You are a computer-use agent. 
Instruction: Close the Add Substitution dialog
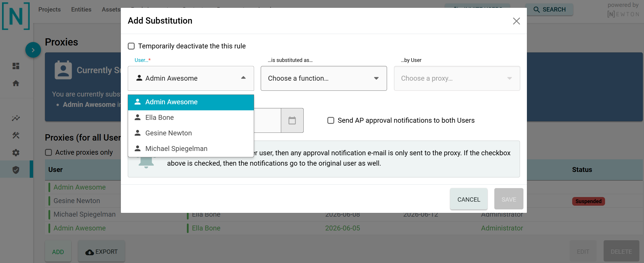[516, 21]
